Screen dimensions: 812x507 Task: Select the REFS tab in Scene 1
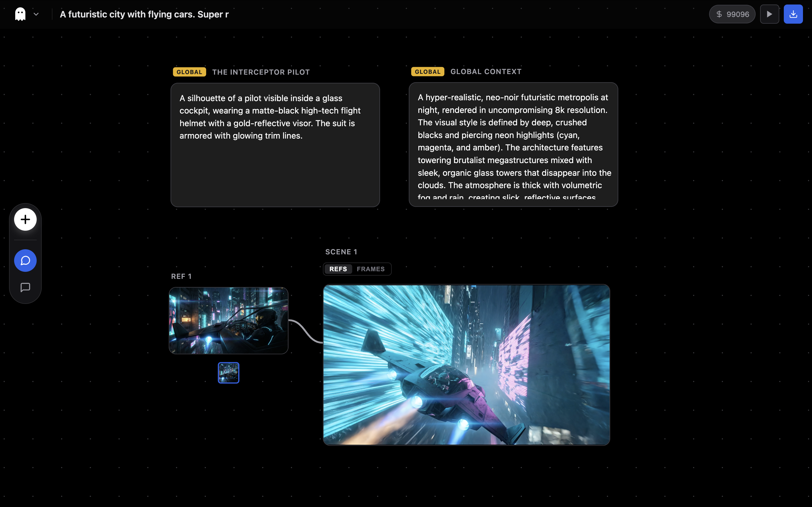coord(338,269)
